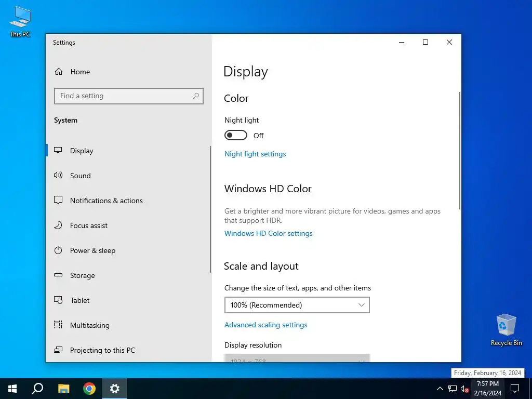Show hidden system tray icons

pos(440,389)
